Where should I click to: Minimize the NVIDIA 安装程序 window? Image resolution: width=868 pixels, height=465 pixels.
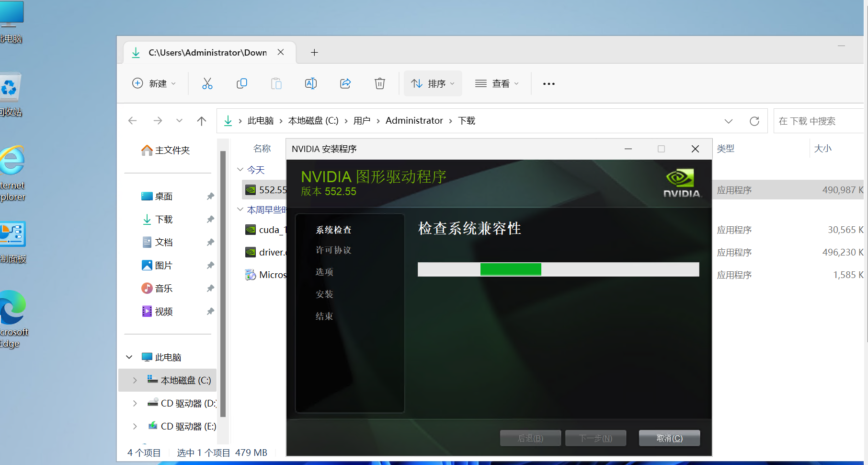click(628, 149)
